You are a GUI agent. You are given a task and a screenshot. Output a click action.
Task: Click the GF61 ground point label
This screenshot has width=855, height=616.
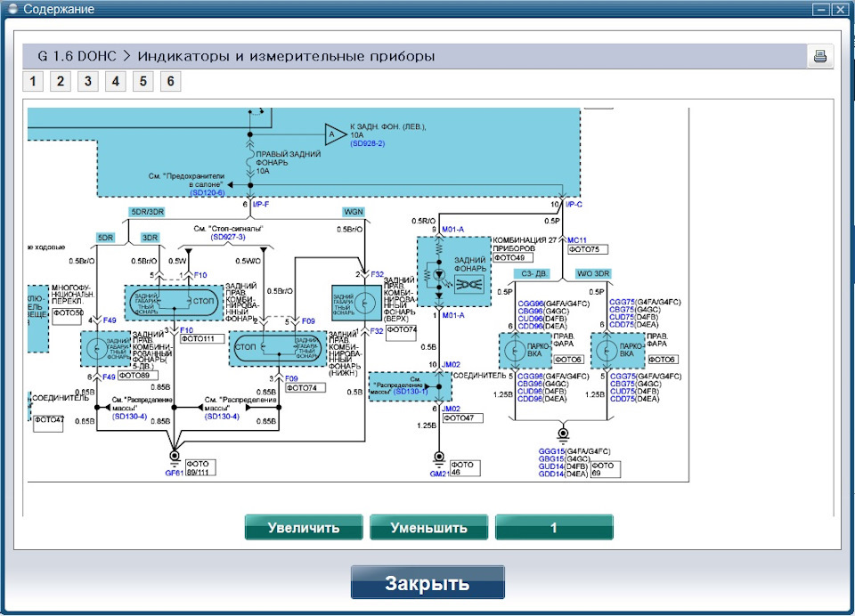pos(174,474)
